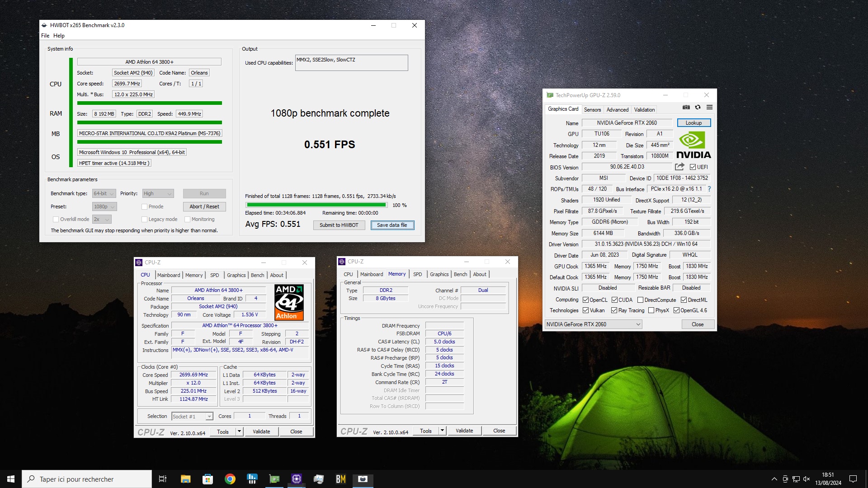Switch to CPU-Z purple chip taskbar icon
This screenshot has height=488, width=868.
tap(297, 479)
